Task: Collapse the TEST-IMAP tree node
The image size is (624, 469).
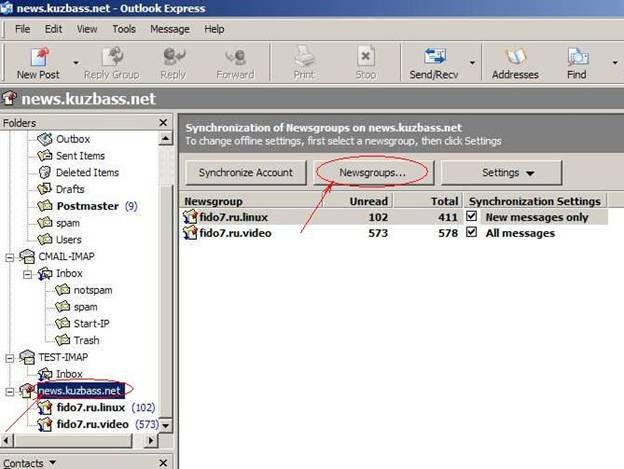Action: click(10, 358)
